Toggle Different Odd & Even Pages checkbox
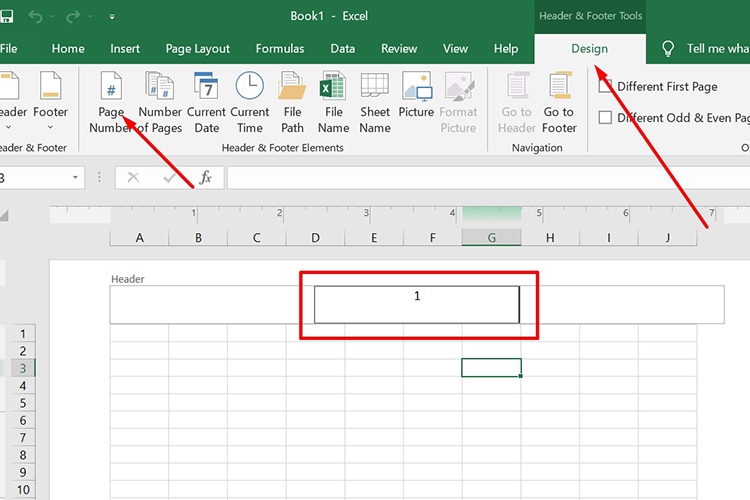 click(x=606, y=118)
